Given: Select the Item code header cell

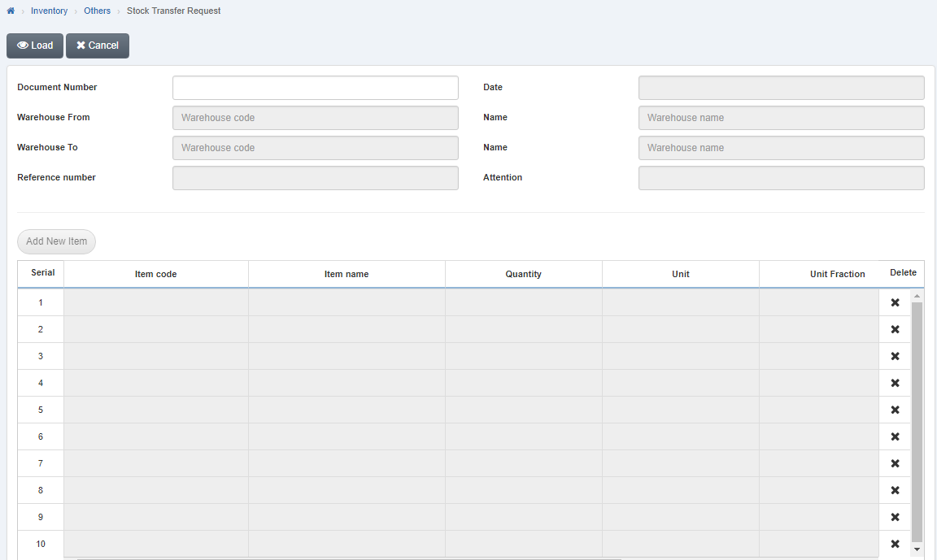Looking at the screenshot, I should (x=155, y=274).
